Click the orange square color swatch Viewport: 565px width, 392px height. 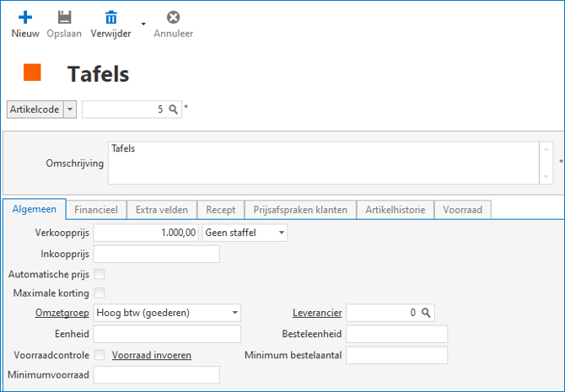click(32, 72)
